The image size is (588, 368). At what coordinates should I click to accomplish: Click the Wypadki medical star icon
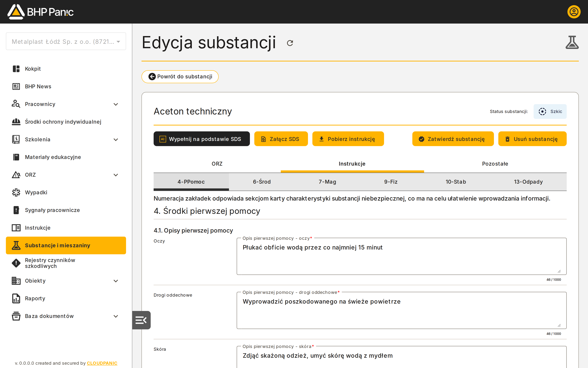pos(16,192)
